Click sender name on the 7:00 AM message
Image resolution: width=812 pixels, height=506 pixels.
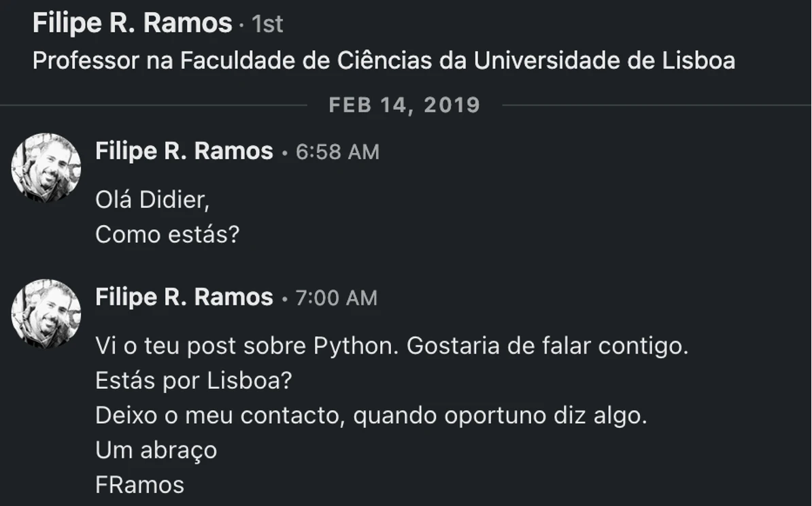point(184,297)
